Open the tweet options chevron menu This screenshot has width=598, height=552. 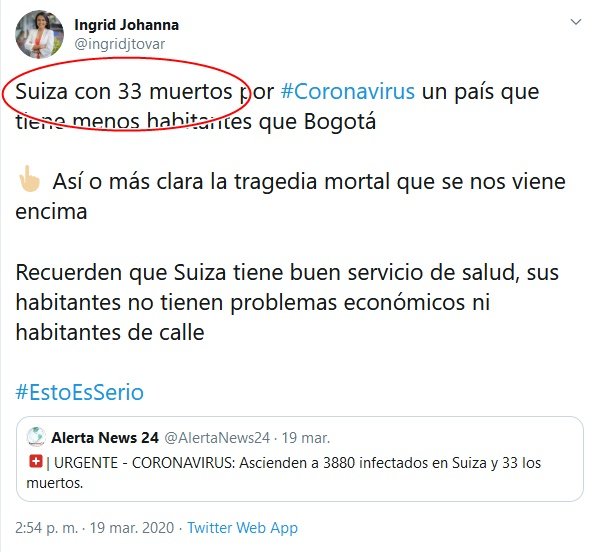point(575,22)
